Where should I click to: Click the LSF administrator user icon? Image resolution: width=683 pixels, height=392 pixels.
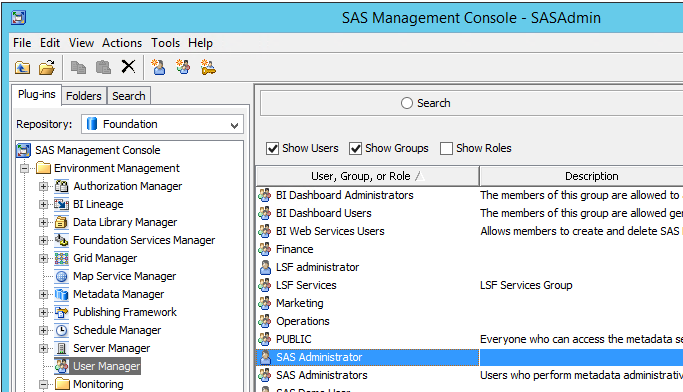(x=265, y=267)
